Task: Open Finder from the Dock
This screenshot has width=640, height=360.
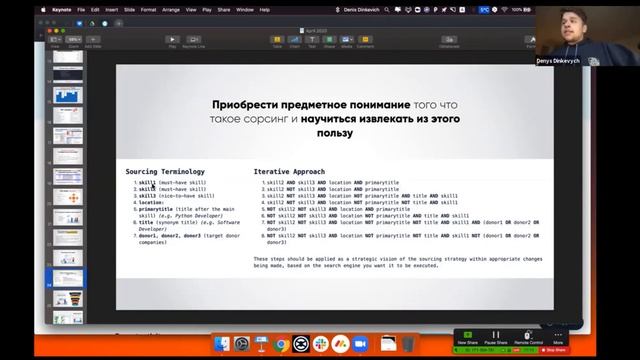Action: coord(222,344)
